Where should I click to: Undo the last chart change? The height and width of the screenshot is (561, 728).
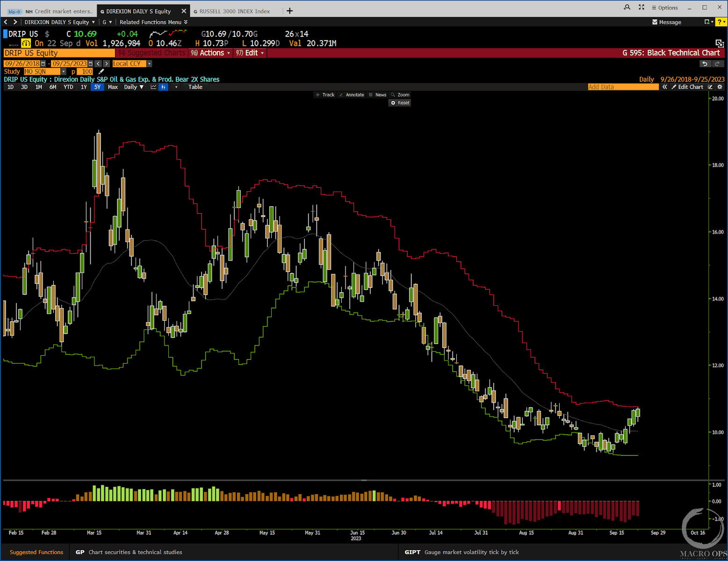pos(705,64)
